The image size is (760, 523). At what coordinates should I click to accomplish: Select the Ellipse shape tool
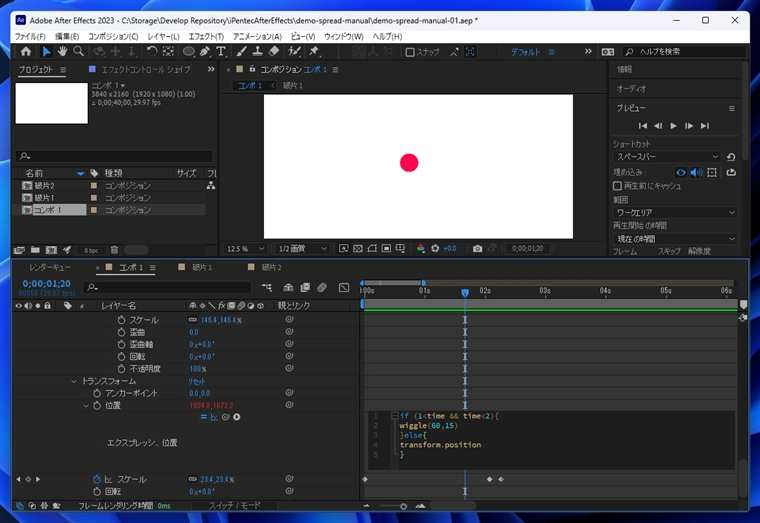189,51
